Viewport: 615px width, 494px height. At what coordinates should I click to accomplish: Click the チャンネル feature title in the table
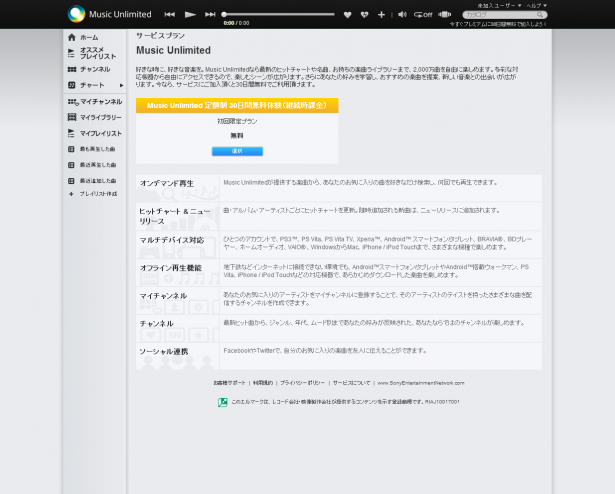point(156,324)
